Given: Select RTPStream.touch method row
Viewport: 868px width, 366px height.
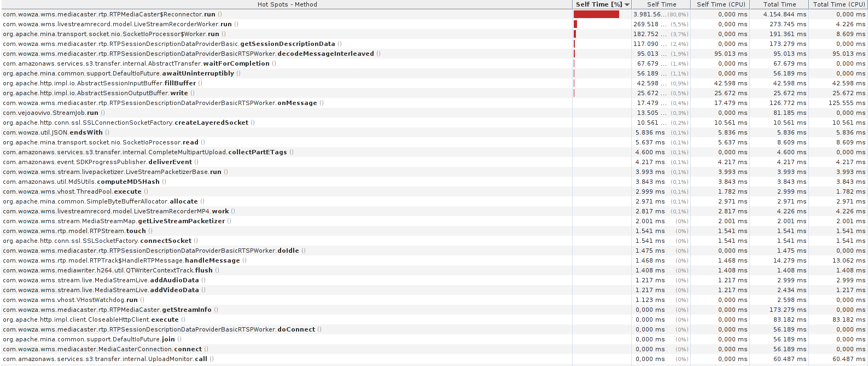Looking at the screenshot, I should click(x=434, y=231).
